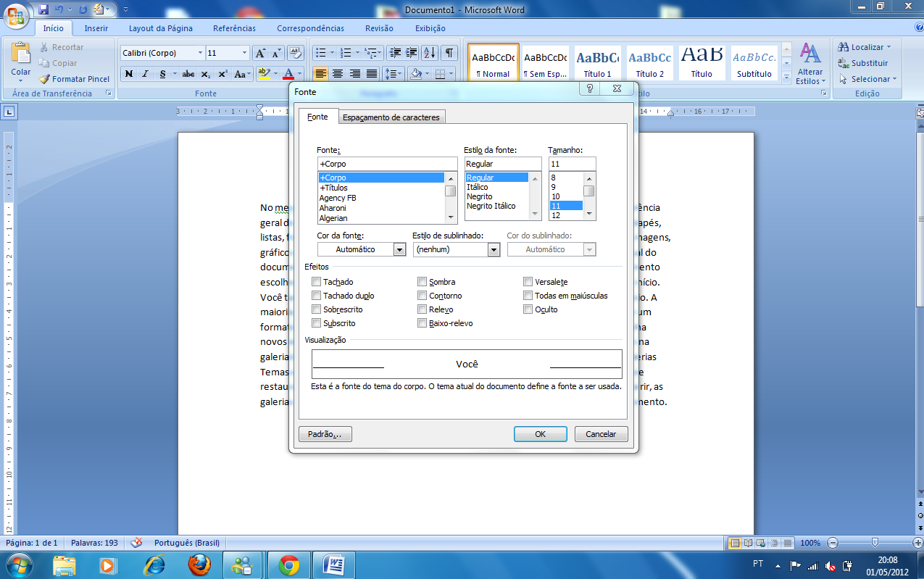Image resolution: width=924 pixels, height=579 pixels.
Task: Enable Relevo checkbox
Action: point(422,309)
